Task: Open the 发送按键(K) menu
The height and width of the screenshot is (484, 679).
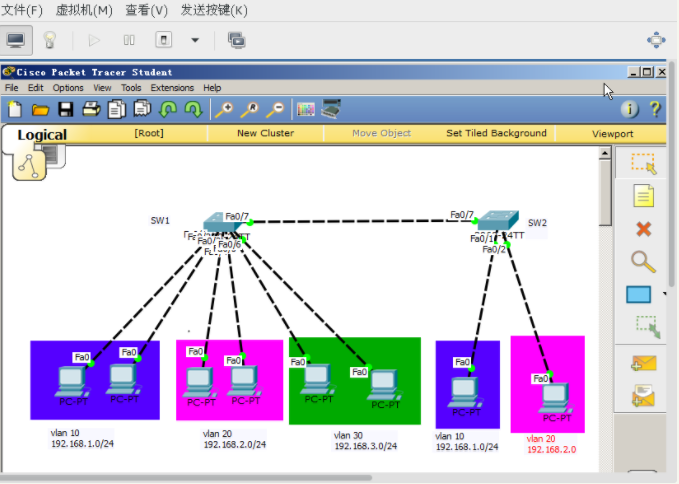Action: pyautogui.click(x=214, y=10)
